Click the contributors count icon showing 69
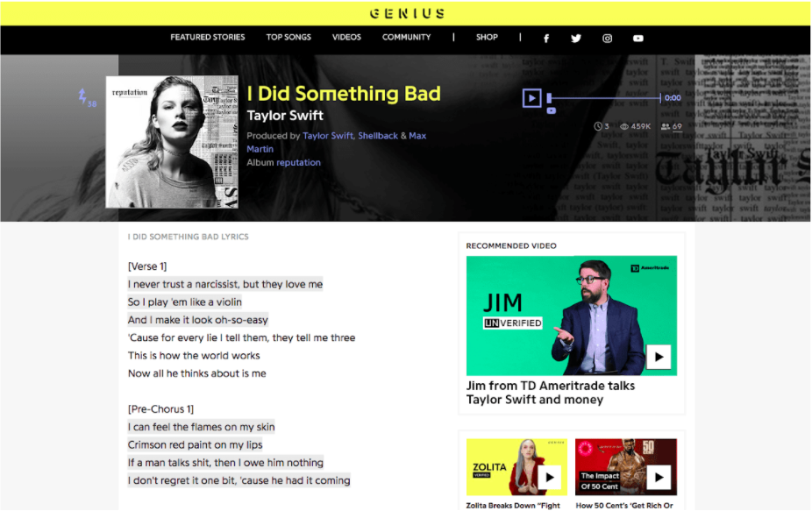This screenshot has width=812, height=511. 666,126
